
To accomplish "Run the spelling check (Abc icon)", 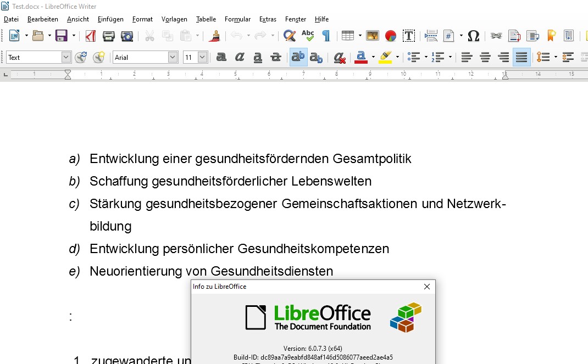I will [x=308, y=36].
